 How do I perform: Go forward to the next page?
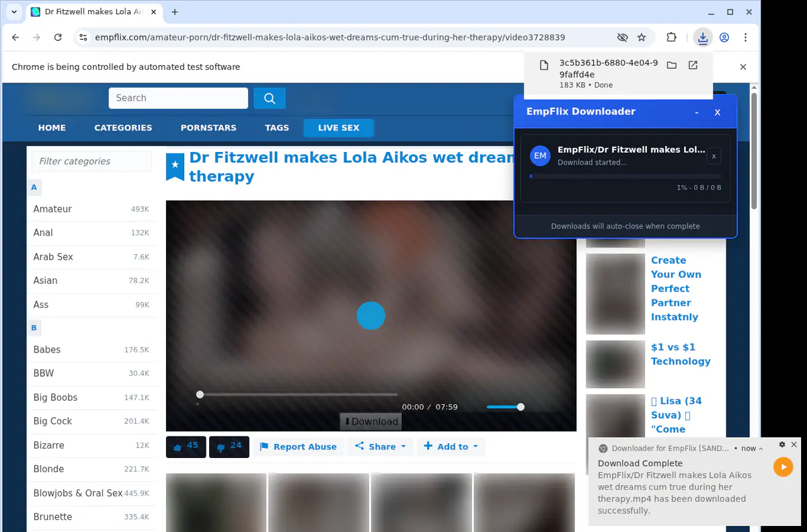tap(36, 38)
